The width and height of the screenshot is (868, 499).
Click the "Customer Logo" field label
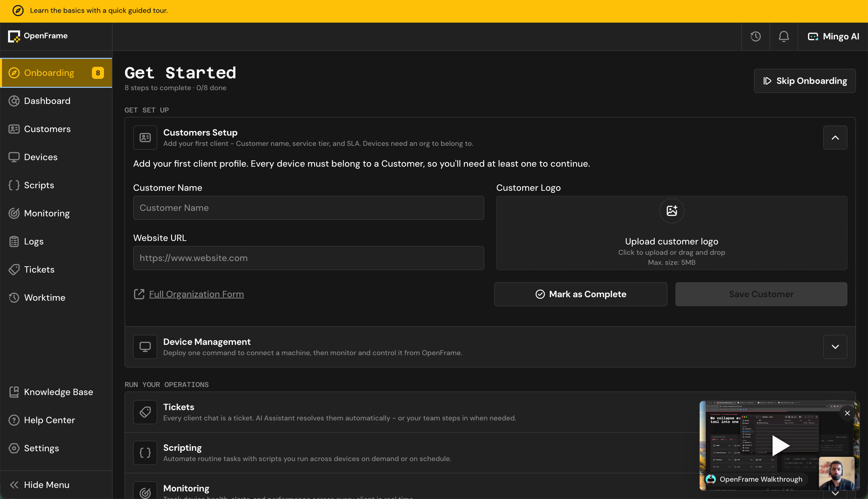click(528, 188)
